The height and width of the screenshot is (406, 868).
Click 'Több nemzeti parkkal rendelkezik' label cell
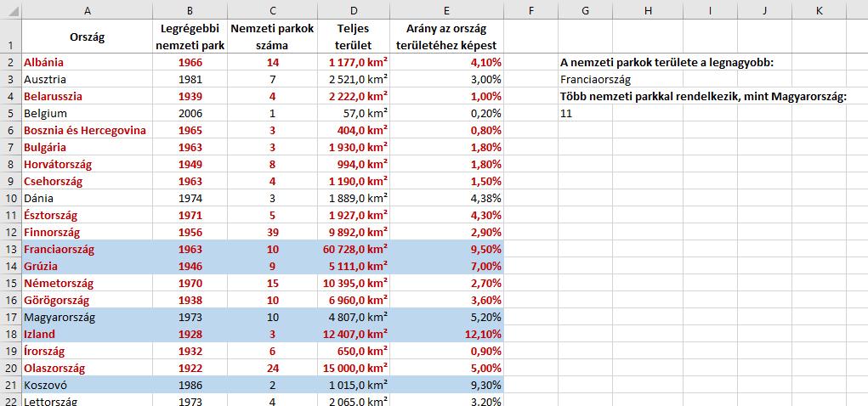(x=704, y=96)
